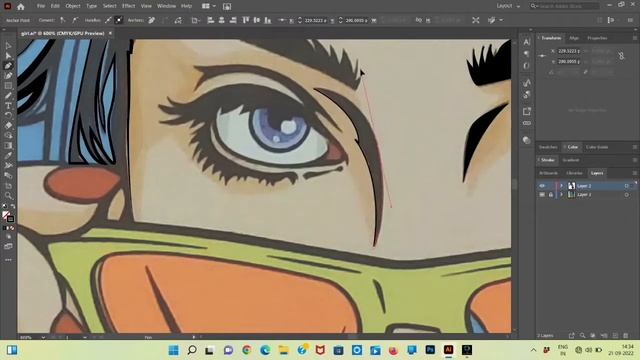Select the Shape Builder tool
640x360 pixels.
coord(8,136)
